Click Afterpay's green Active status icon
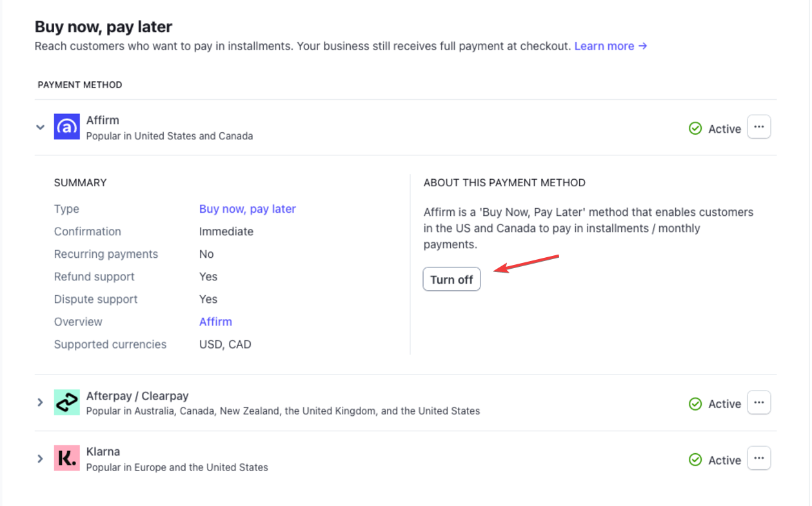The image size is (812, 506). coord(695,404)
